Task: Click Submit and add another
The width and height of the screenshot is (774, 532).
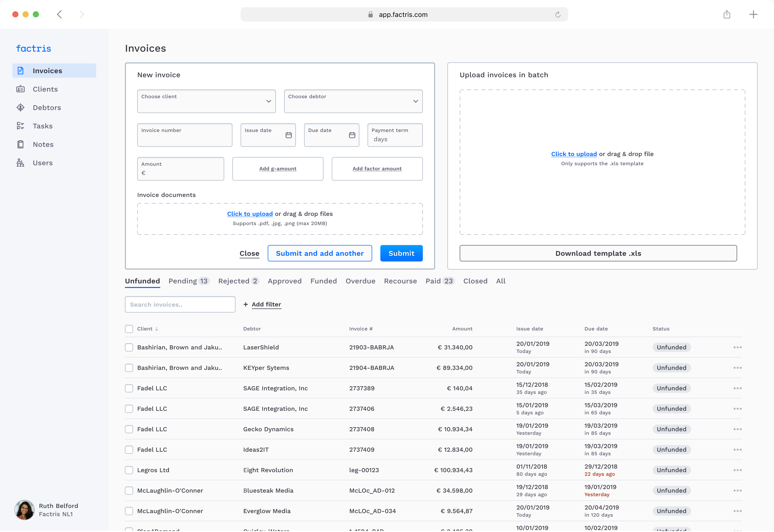Action: (x=319, y=253)
